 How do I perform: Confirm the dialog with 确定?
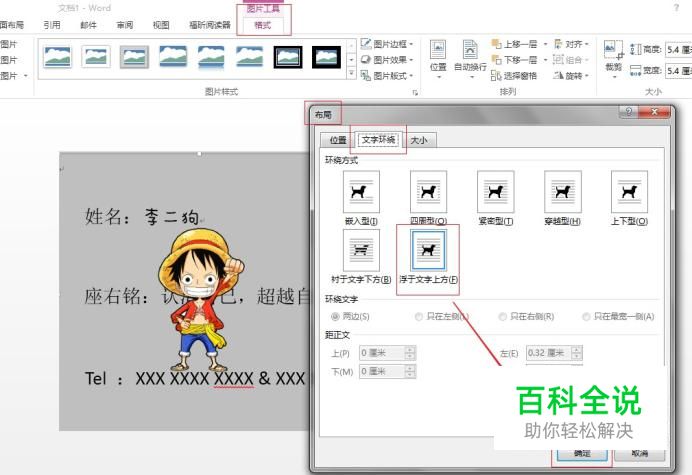pyautogui.click(x=582, y=454)
